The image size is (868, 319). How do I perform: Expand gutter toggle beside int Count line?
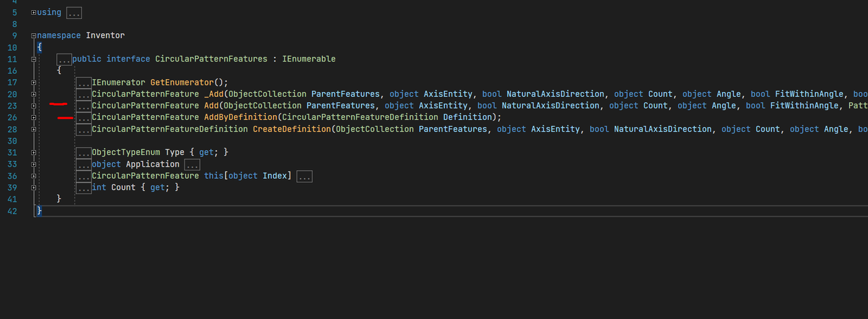click(x=34, y=188)
